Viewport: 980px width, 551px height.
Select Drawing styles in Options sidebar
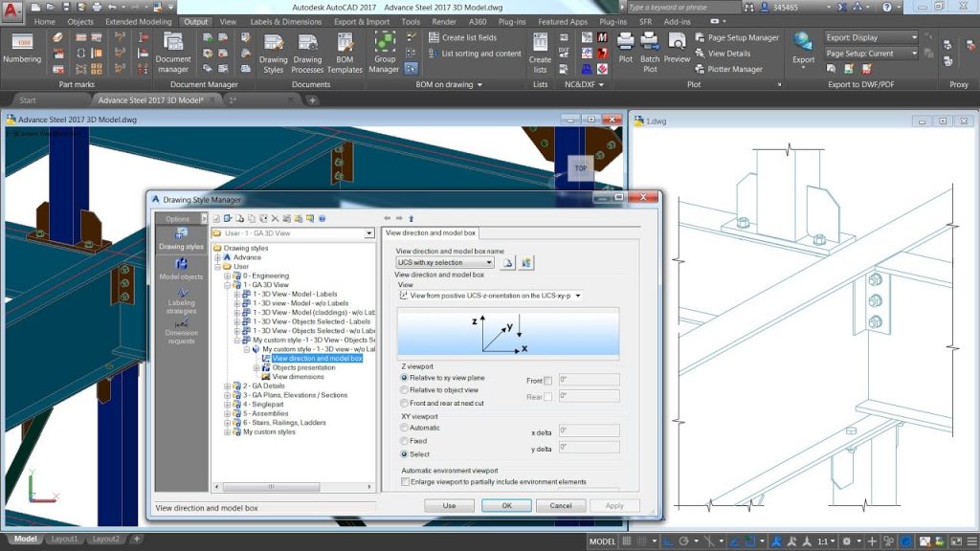click(x=181, y=239)
